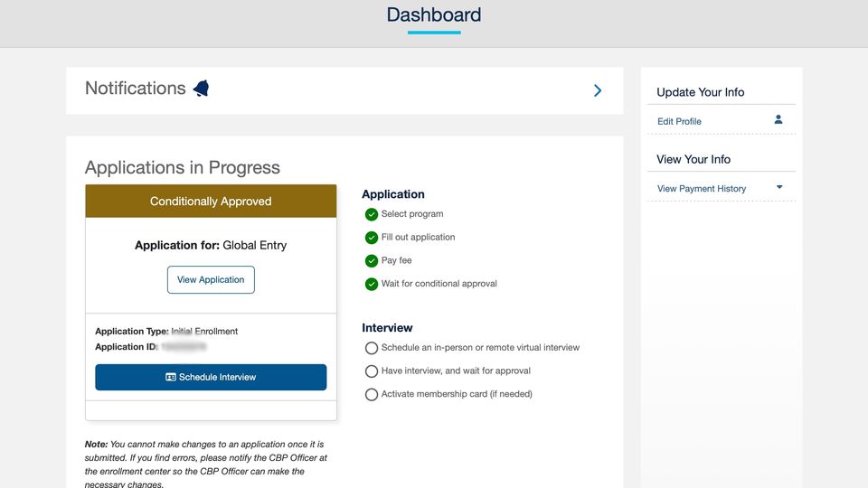Click the Note about CBP Officer changes

(x=206, y=465)
